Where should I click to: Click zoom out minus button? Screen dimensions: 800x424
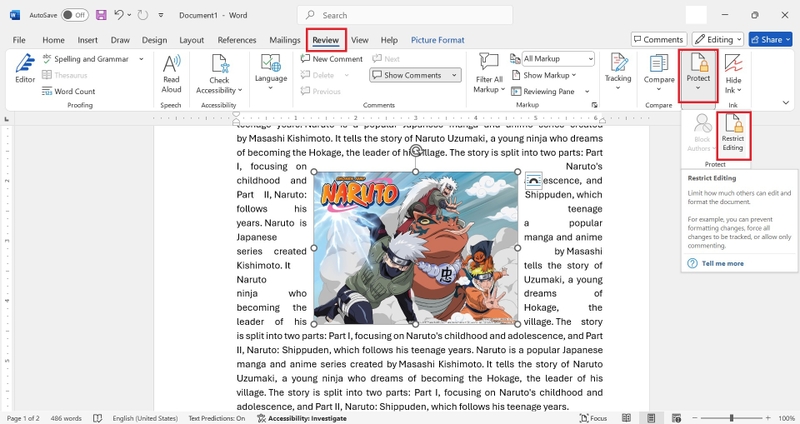click(694, 418)
